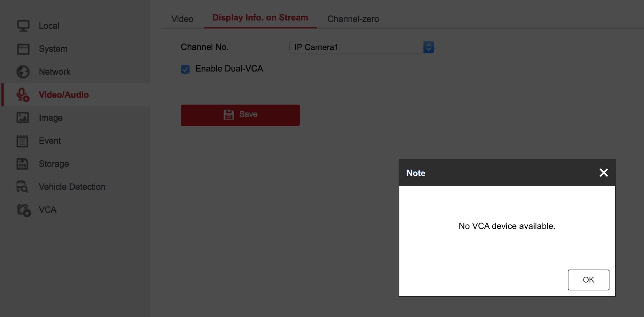The height and width of the screenshot is (317, 644).
Task: Click the Video/Audio microphone icon
Action: point(23,95)
